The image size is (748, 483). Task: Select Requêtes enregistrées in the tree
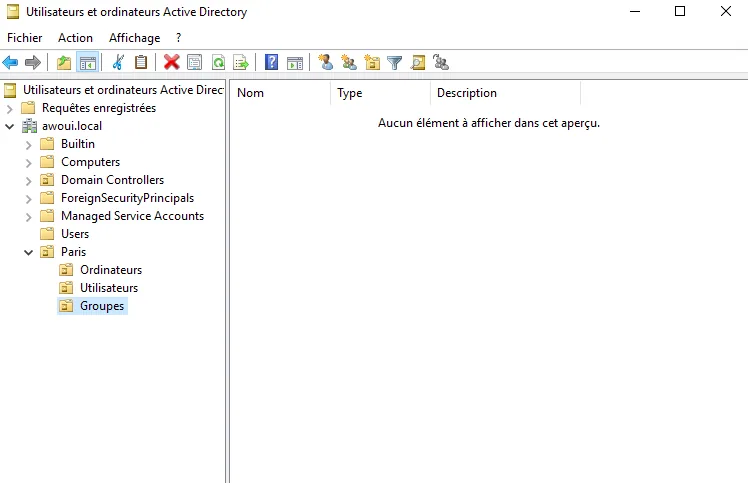click(x=99, y=108)
